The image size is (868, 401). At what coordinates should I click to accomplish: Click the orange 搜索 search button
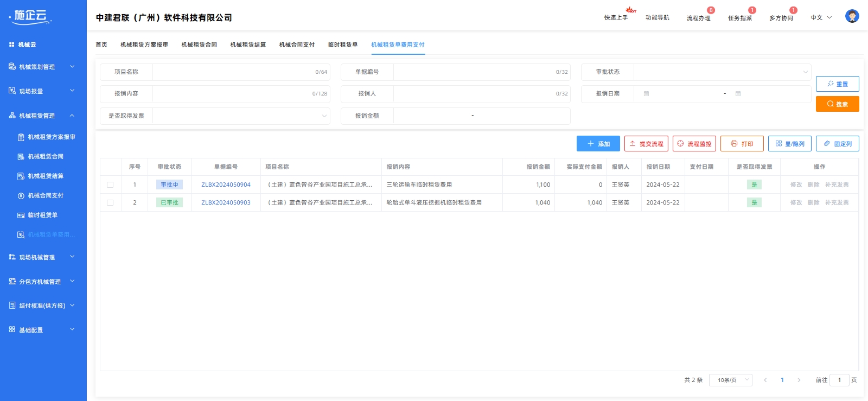[x=837, y=104]
